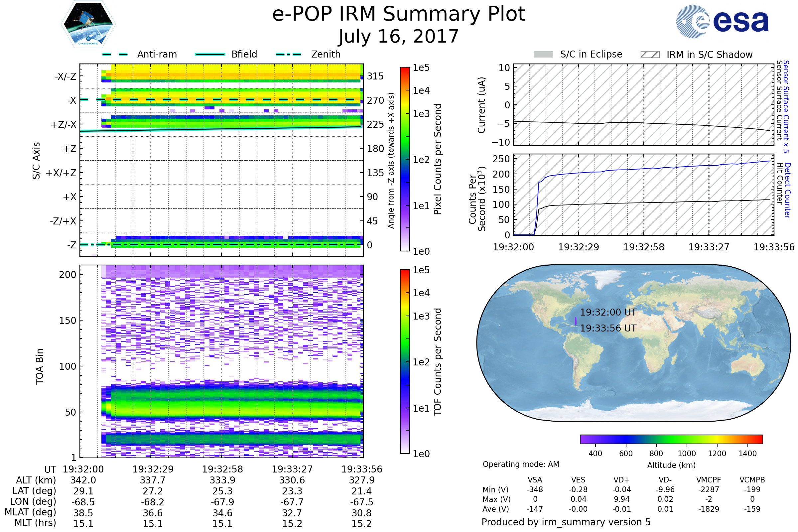
Task: Click the VSA voltage column header
Action: (535, 480)
